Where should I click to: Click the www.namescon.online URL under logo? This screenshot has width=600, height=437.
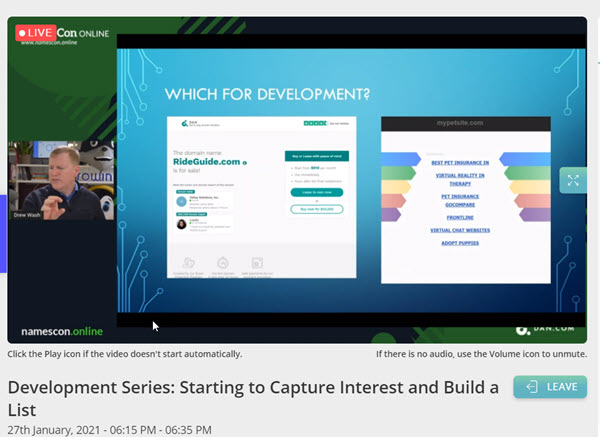49,42
